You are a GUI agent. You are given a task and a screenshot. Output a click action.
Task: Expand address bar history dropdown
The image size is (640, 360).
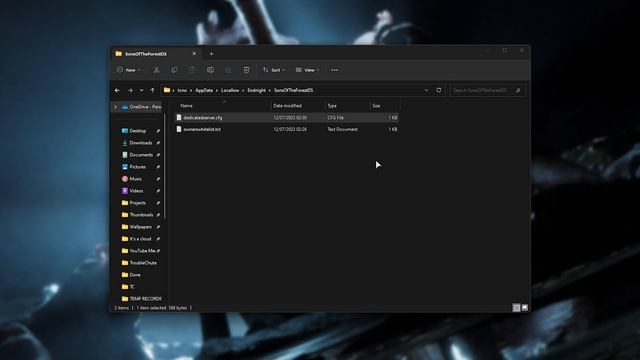click(x=426, y=90)
